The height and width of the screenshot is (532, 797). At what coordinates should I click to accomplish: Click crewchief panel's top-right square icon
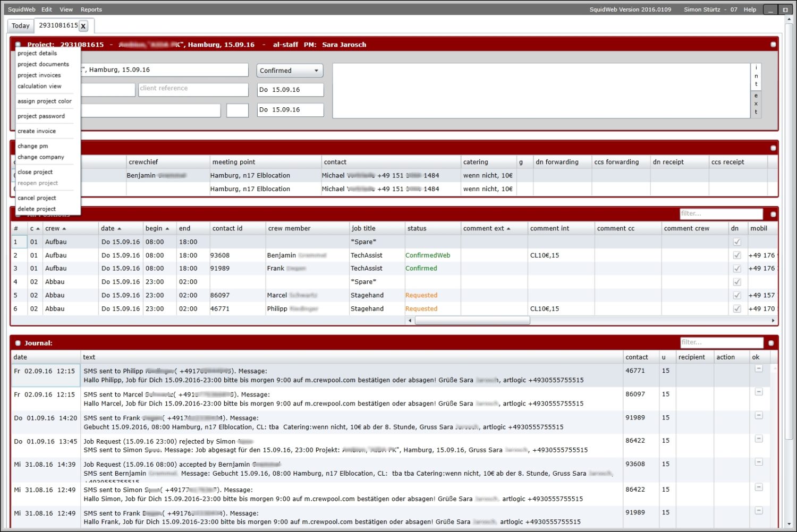pos(773,148)
